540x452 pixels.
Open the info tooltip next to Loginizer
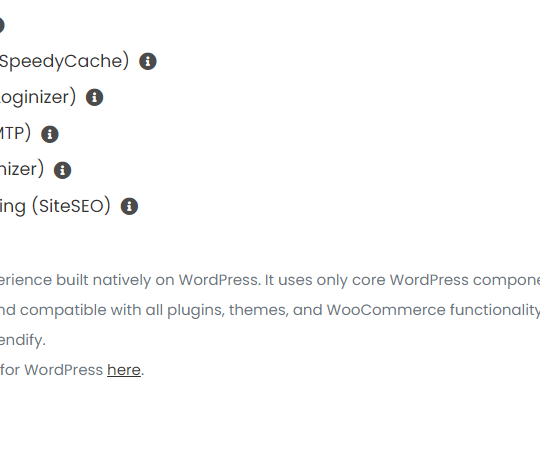(x=94, y=97)
